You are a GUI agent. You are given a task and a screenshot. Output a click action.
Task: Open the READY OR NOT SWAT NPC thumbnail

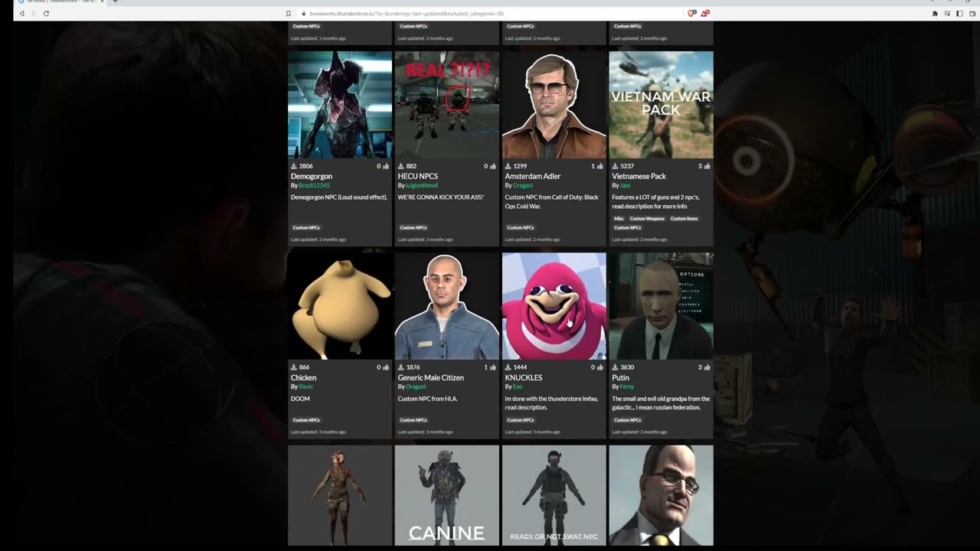click(554, 495)
